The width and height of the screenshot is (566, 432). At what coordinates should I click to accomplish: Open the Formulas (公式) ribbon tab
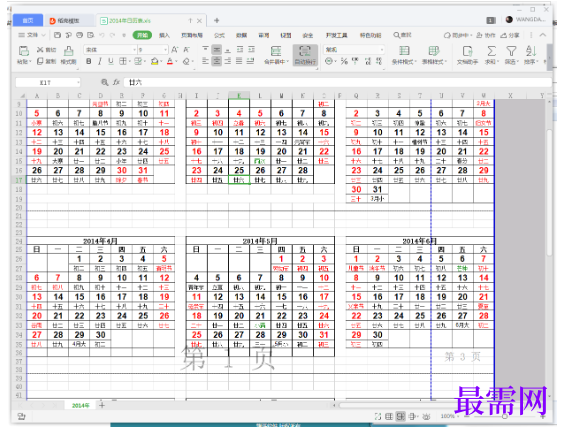click(x=219, y=35)
